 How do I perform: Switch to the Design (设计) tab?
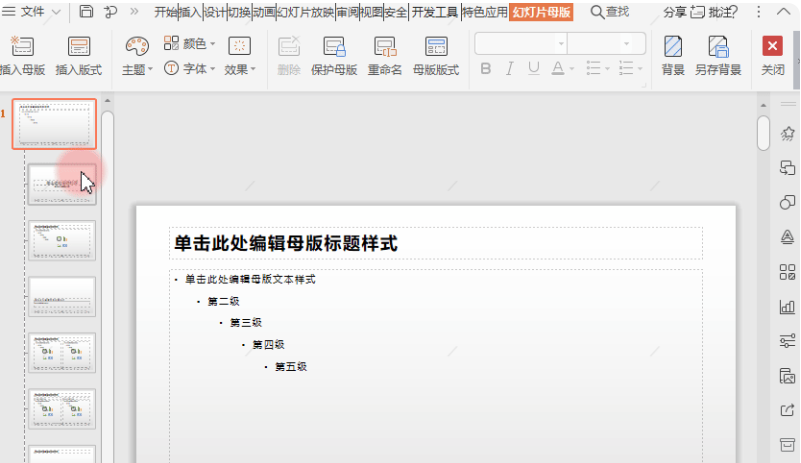[215, 12]
